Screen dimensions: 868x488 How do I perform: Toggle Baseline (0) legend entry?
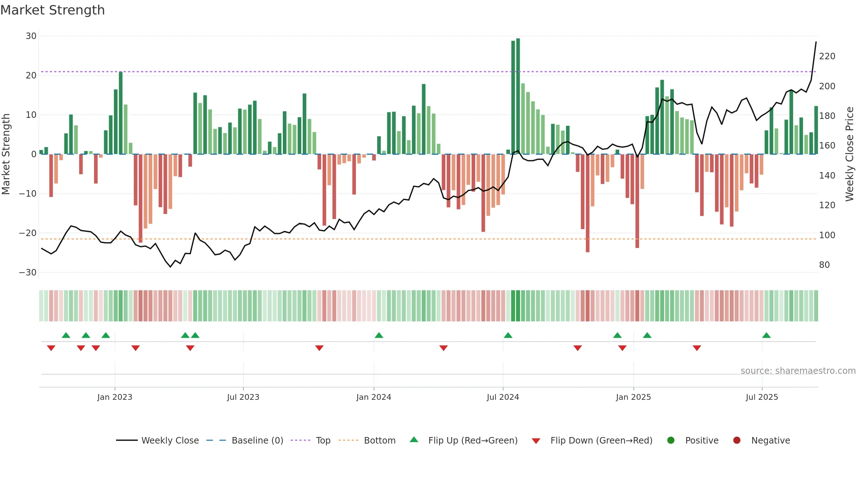[x=245, y=440]
